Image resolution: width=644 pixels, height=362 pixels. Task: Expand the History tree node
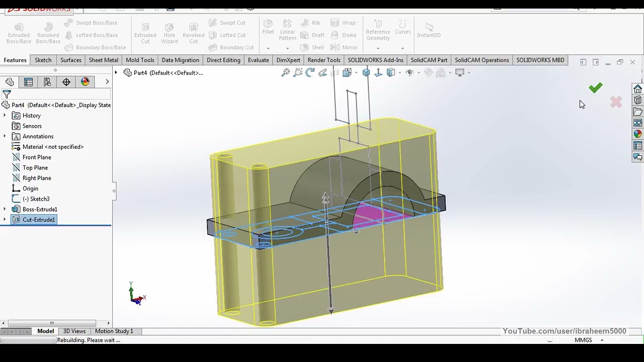[5, 116]
